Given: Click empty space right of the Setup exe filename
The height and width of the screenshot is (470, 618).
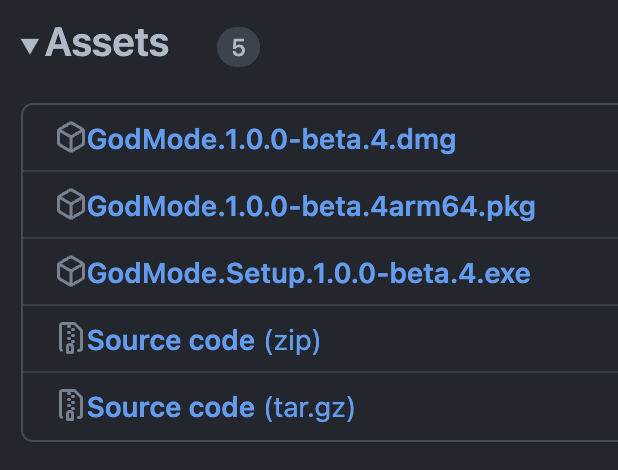Looking at the screenshot, I should [x=574, y=272].
